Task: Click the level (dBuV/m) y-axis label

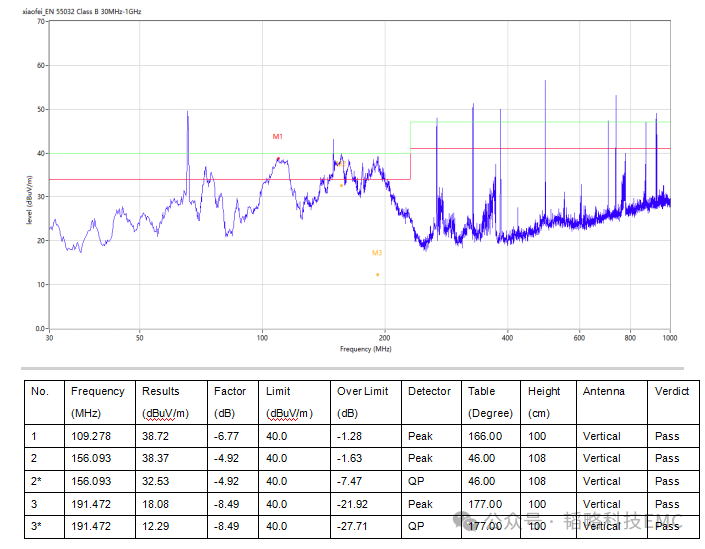Action: click(28, 199)
